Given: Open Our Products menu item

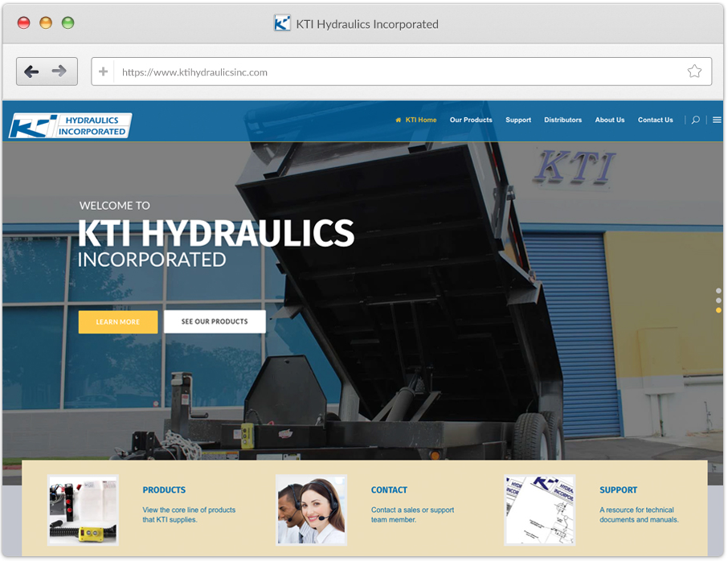Looking at the screenshot, I should 471,120.
